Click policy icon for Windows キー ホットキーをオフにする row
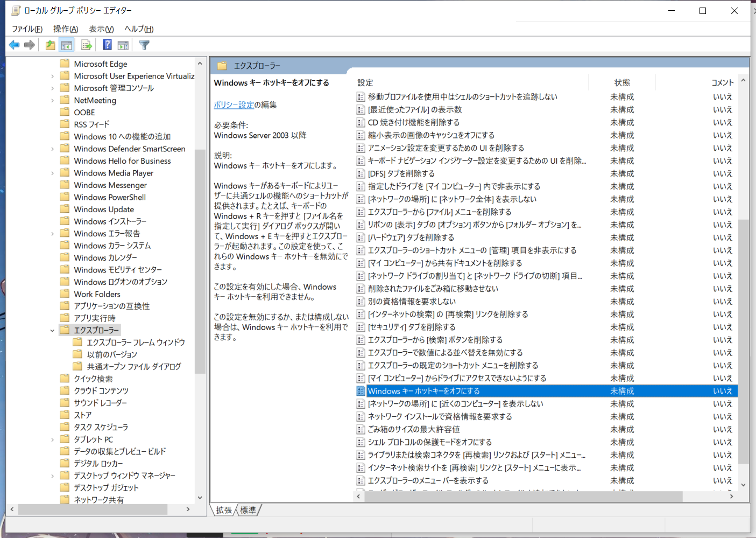The image size is (756, 538). coord(361,391)
